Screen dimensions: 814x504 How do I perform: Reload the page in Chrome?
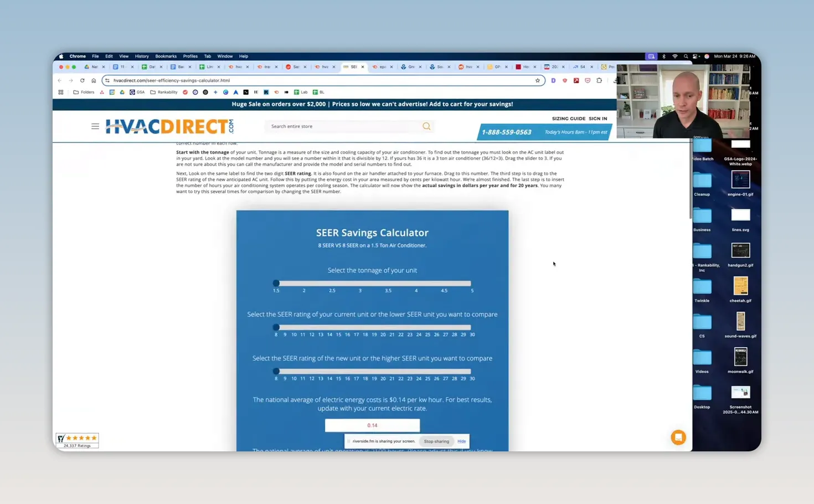click(x=82, y=80)
